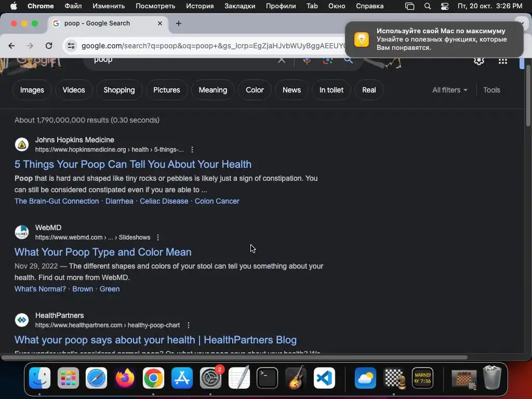The height and width of the screenshot is (399, 532).
Task: Click the Mac tips notification banner
Action: pyautogui.click(x=434, y=39)
